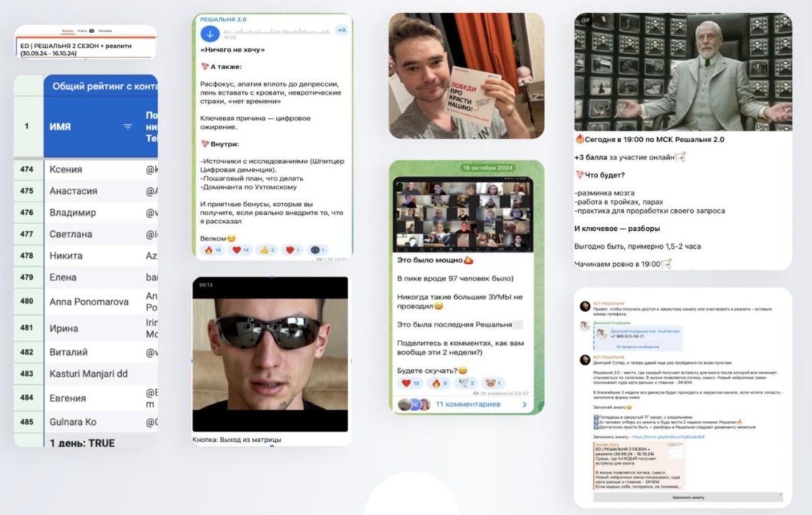Click 'Отправить сообщение' on shared contact card
Viewport: 812px width, 515px height.
point(638,347)
